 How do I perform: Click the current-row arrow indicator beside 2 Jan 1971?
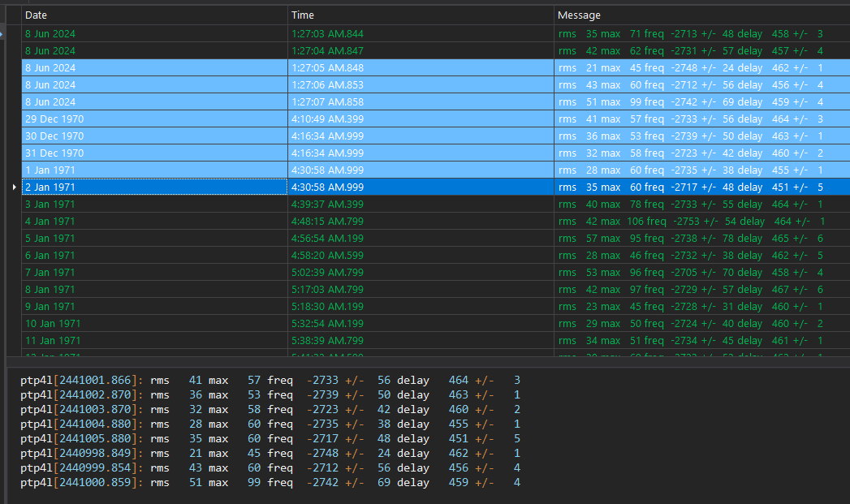pyautogui.click(x=14, y=187)
